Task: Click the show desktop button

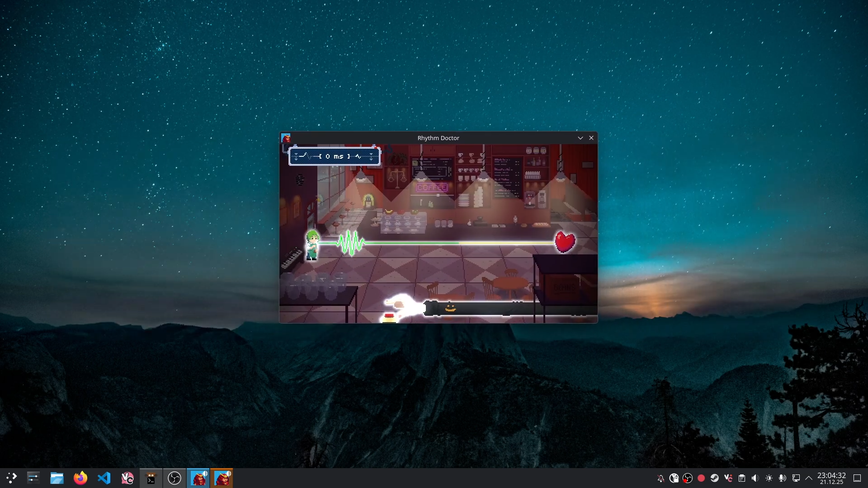Action: 857,478
